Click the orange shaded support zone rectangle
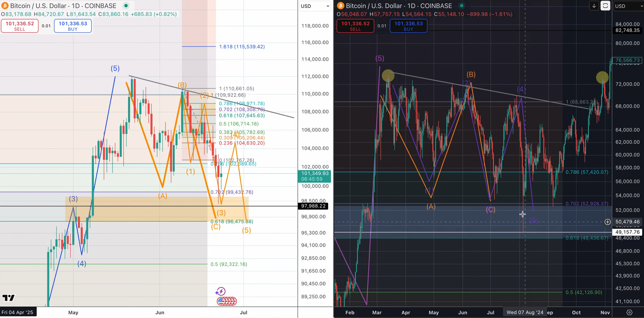The image size is (644, 318). click(143, 213)
